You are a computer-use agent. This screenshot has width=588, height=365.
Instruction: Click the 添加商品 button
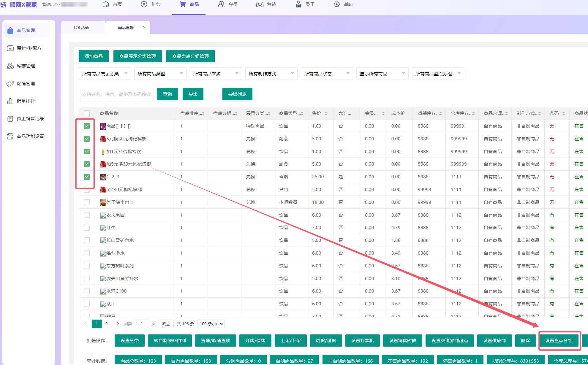point(94,56)
